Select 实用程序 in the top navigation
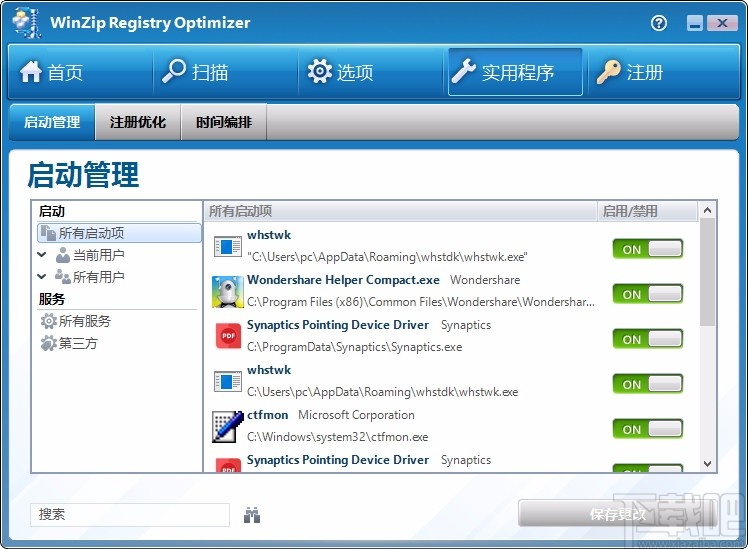 pos(515,72)
